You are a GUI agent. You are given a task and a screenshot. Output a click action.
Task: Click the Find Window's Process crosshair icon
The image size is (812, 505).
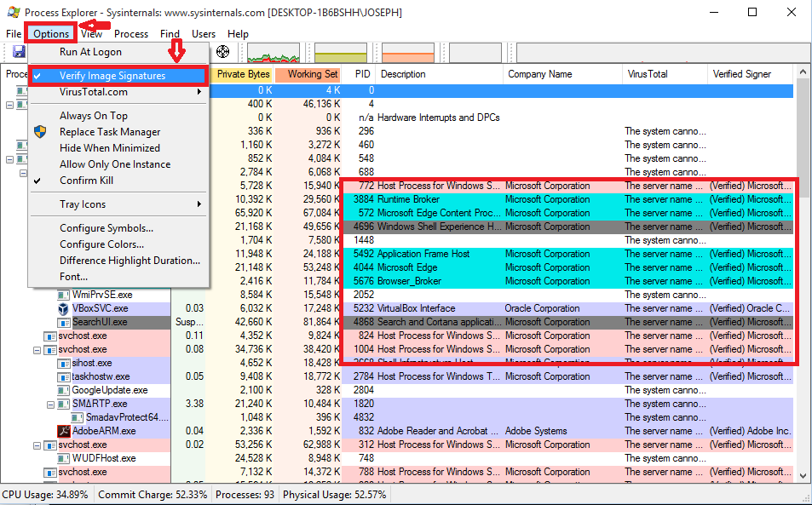pyautogui.click(x=222, y=51)
